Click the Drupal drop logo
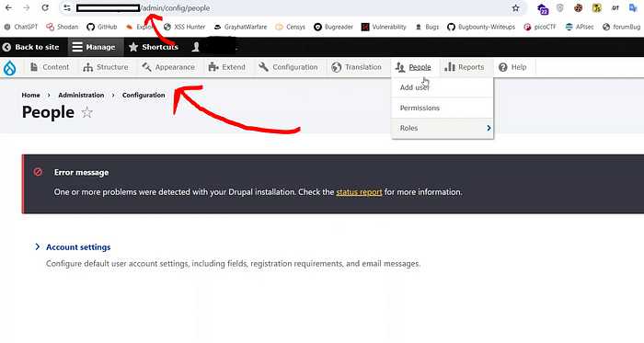Viewport: 644px width, 343px height. pos(10,68)
